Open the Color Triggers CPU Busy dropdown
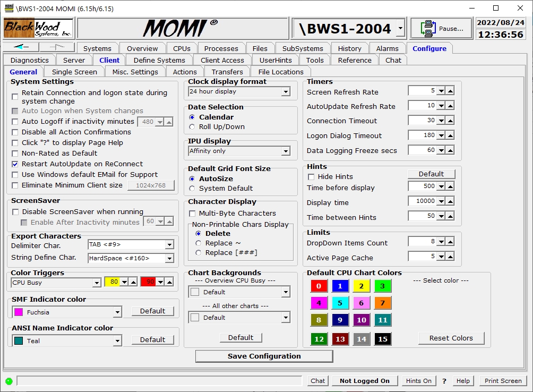 coord(97,283)
